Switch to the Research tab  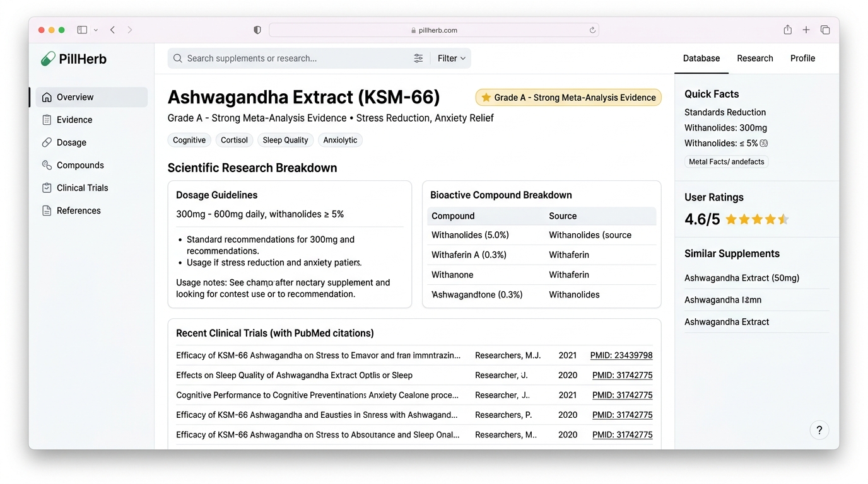tap(754, 58)
